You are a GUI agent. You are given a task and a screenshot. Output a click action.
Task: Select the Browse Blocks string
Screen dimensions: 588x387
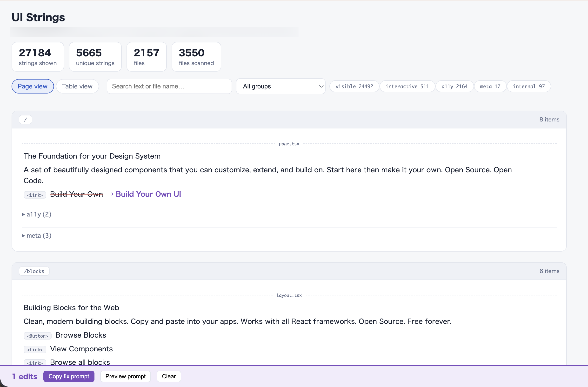(x=81, y=335)
